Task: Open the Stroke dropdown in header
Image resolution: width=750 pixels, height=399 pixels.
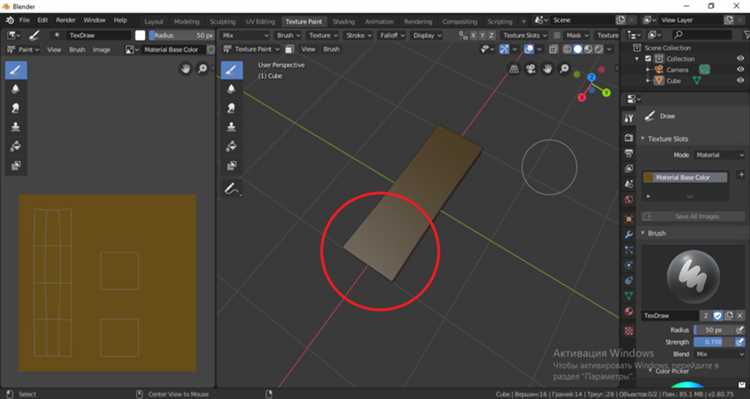Action: pyautogui.click(x=359, y=35)
